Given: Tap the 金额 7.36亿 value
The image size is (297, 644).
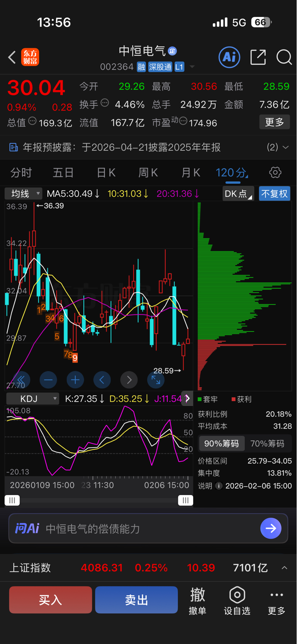Looking at the screenshot, I should [x=274, y=104].
